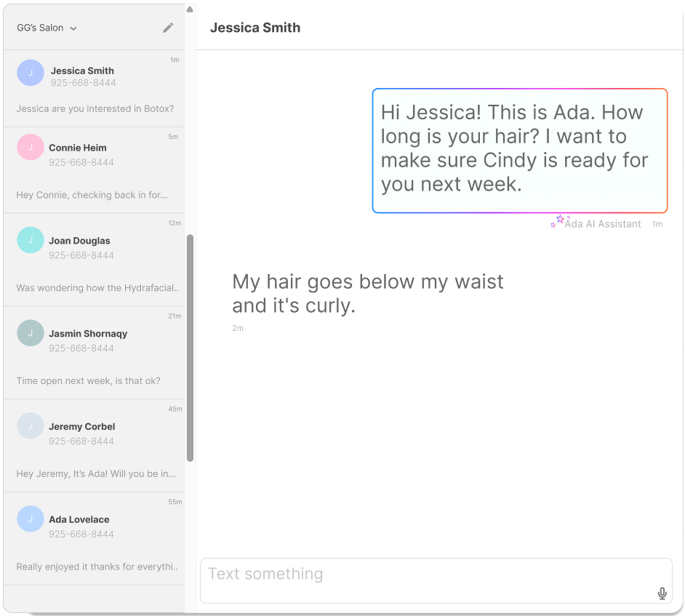Click the conversation list scrollbar thumb

[190, 348]
